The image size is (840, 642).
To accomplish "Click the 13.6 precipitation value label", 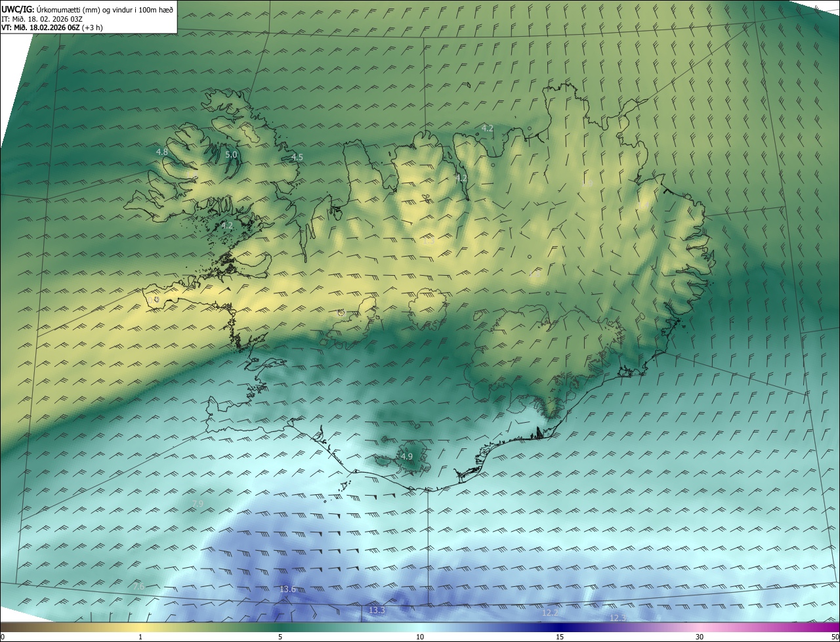I will tap(287, 589).
